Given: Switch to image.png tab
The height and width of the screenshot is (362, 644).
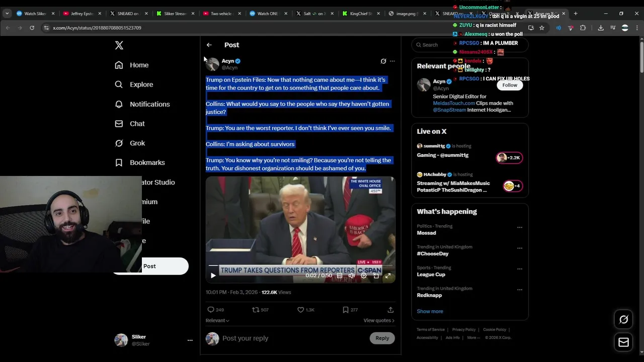Looking at the screenshot, I should coord(408,14).
